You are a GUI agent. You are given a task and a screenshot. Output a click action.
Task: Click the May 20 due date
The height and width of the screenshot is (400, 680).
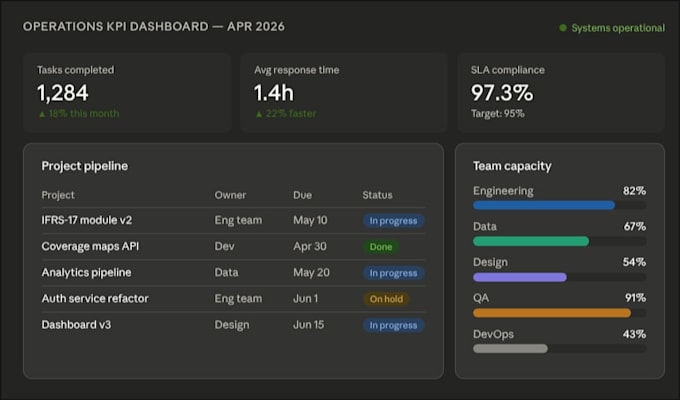[311, 272]
